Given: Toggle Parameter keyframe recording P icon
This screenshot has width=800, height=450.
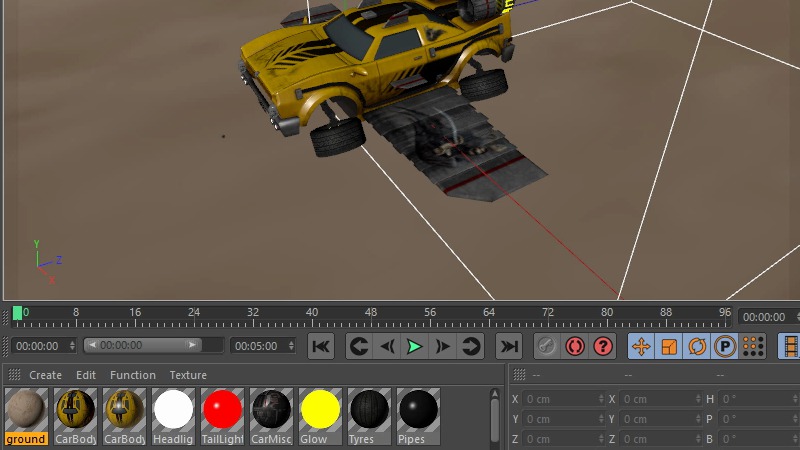Looking at the screenshot, I should (x=725, y=346).
